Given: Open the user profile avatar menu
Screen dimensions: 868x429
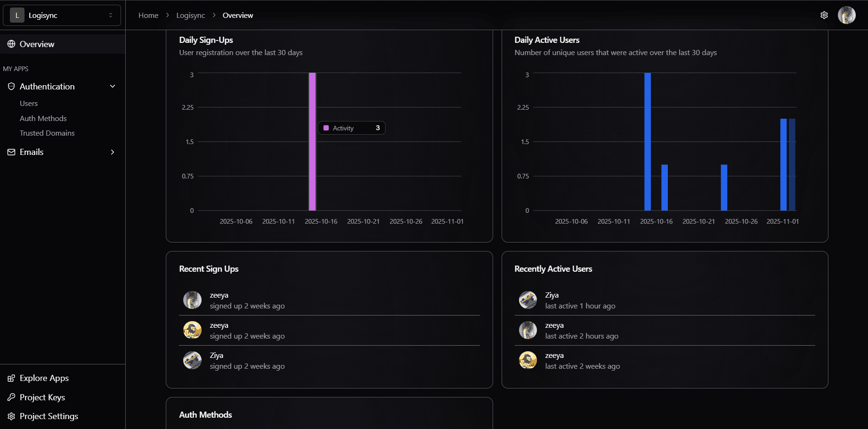Looking at the screenshot, I should pos(846,15).
